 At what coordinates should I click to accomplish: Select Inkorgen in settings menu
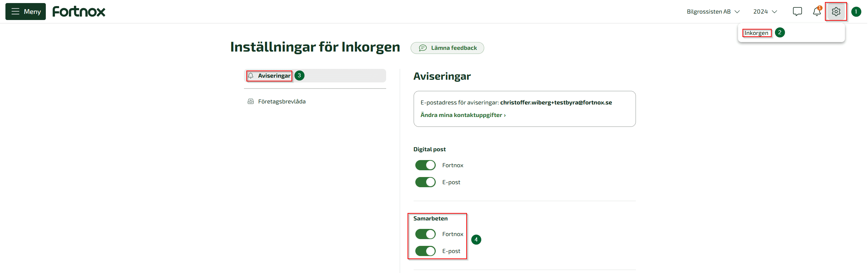[x=756, y=33]
